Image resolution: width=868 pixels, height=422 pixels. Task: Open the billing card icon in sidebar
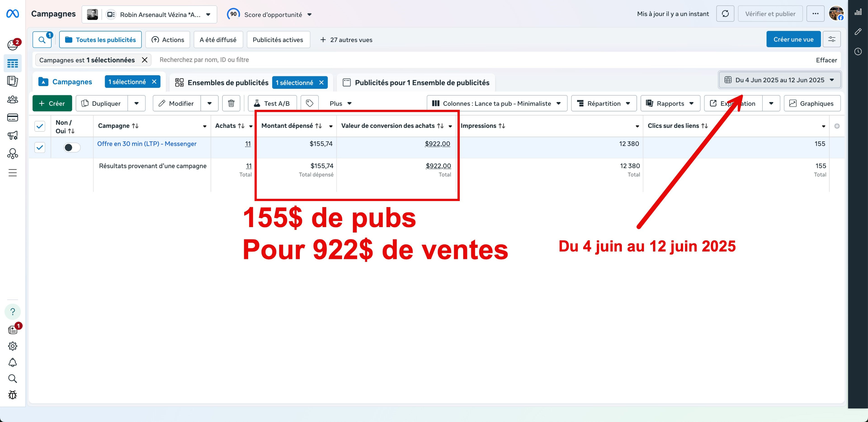point(13,118)
